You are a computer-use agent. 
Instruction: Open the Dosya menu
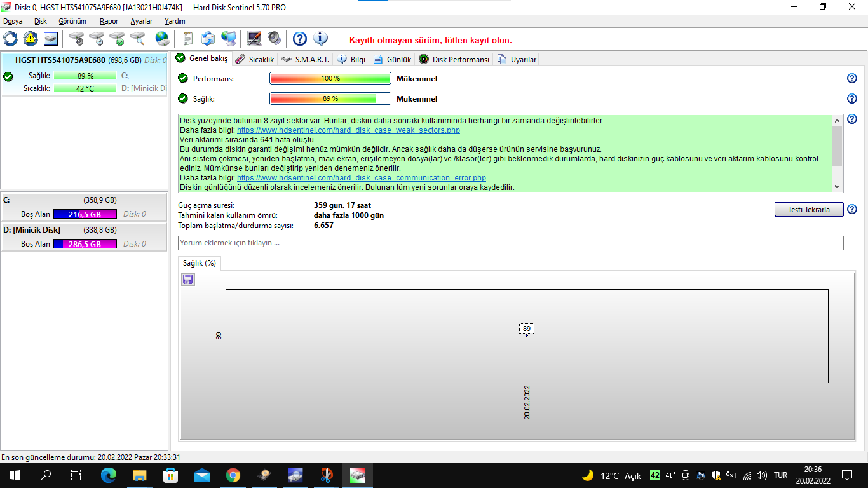coord(13,21)
